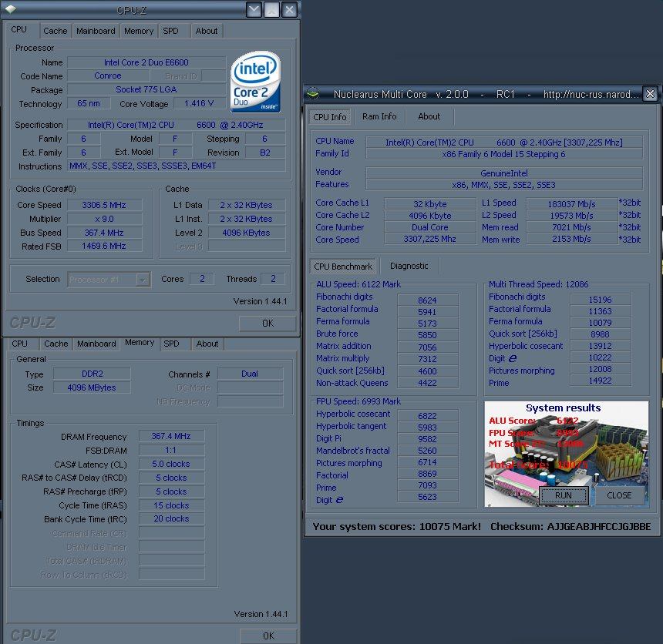Click the Your system scores 10075 Mark text

tap(396, 527)
